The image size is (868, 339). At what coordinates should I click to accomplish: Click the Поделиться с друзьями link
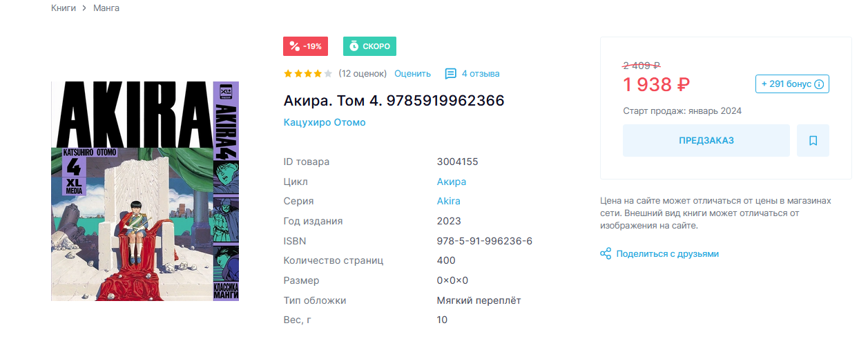(x=668, y=254)
